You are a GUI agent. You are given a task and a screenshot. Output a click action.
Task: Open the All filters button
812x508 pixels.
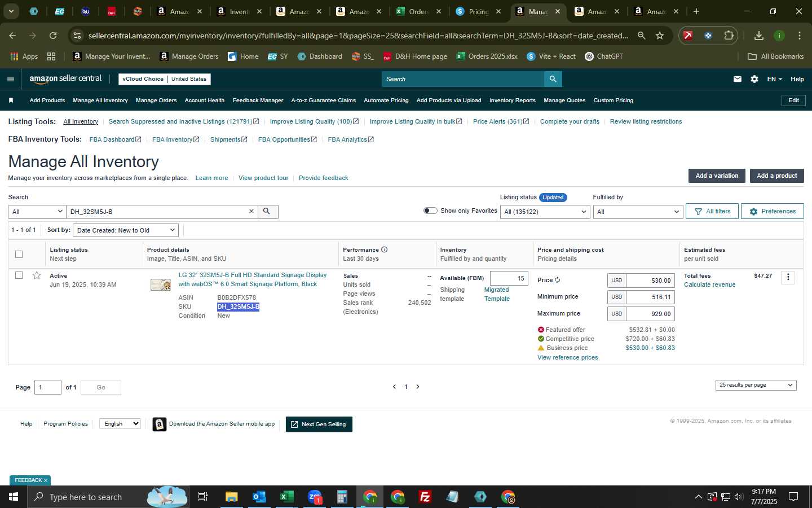tap(712, 211)
